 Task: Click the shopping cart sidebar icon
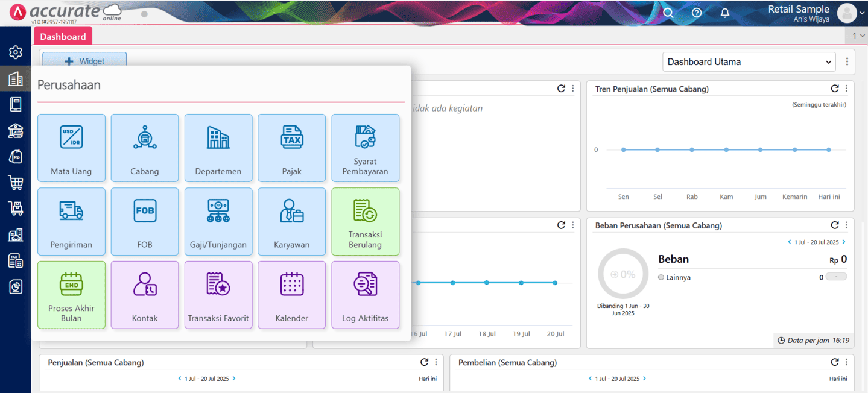[16, 182]
